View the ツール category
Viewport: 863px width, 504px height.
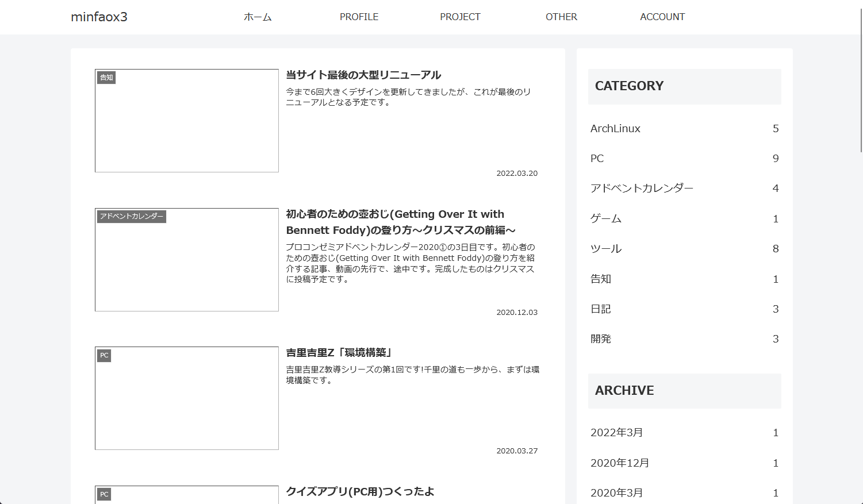click(606, 249)
